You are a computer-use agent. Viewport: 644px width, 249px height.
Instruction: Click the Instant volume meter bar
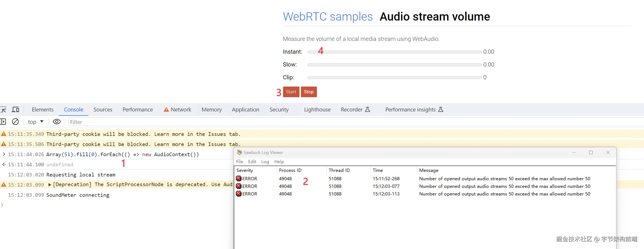[x=394, y=52]
